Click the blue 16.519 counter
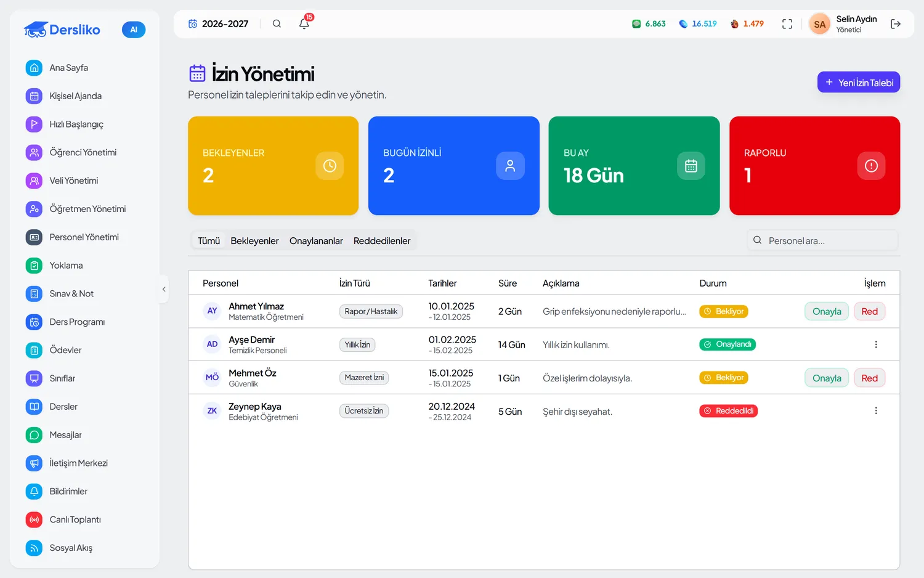Image resolution: width=924 pixels, height=578 pixels. tap(698, 24)
